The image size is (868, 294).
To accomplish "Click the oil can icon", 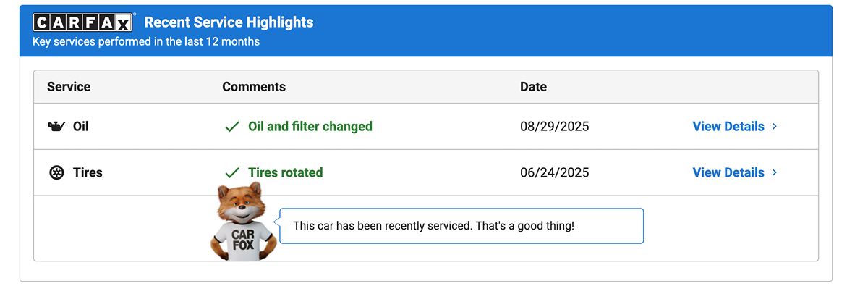I will [x=56, y=127].
